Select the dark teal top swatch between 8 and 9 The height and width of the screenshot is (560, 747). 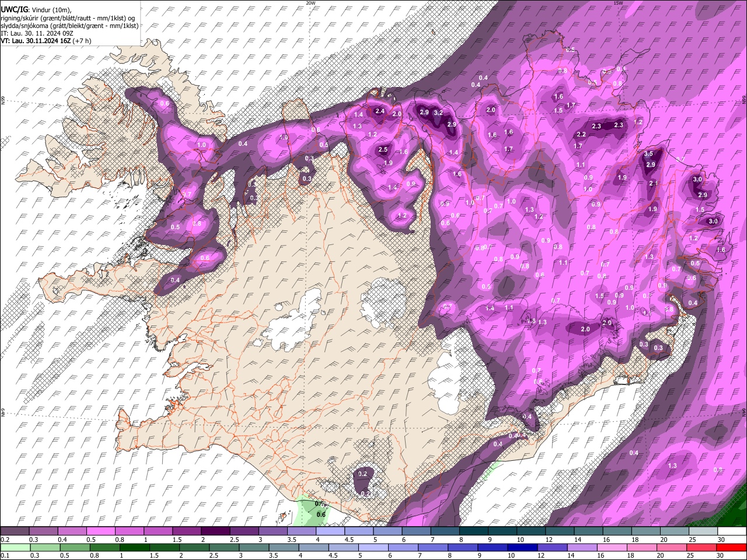point(473,531)
